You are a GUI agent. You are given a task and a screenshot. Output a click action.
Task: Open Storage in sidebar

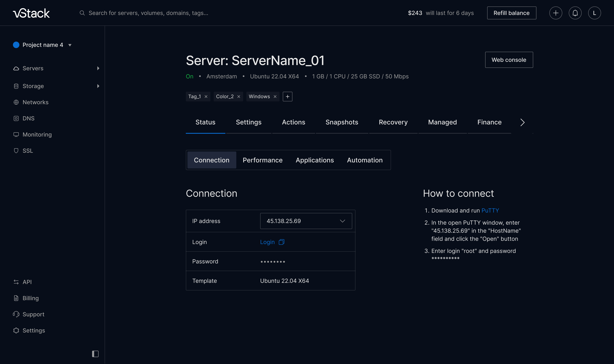tap(33, 86)
